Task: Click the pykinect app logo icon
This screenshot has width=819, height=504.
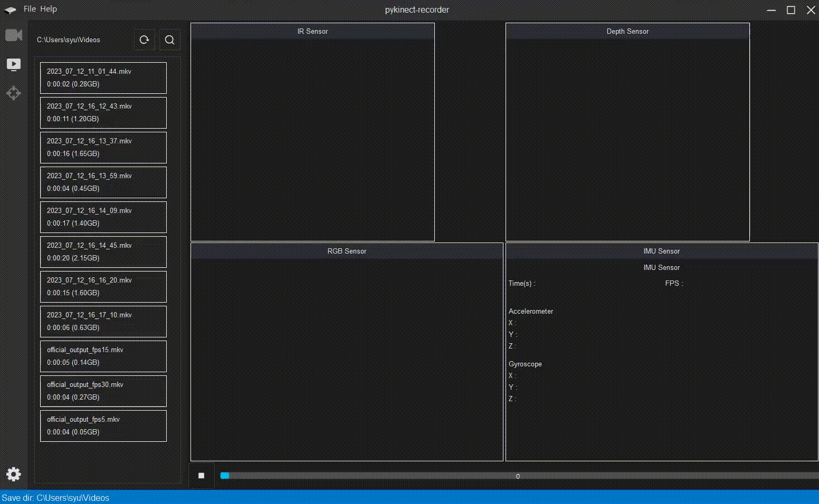Action: coord(10,9)
